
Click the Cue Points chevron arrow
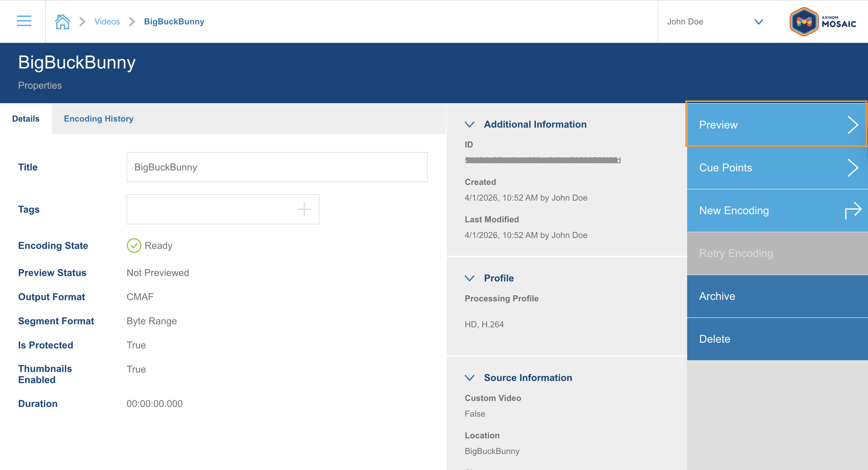[854, 167]
